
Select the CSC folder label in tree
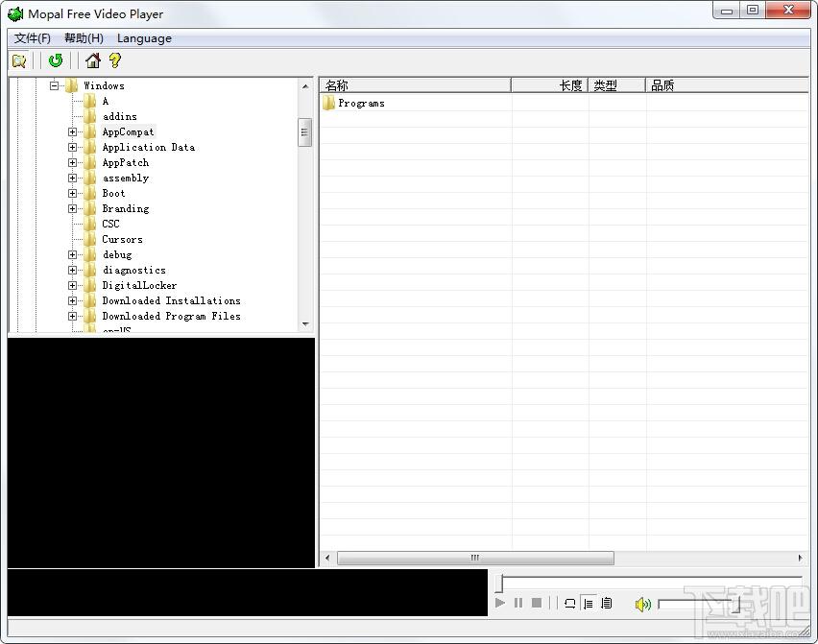110,224
